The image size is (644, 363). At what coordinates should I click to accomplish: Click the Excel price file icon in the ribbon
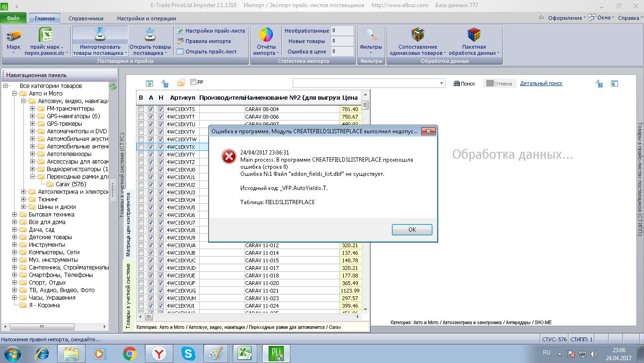[x=46, y=35]
